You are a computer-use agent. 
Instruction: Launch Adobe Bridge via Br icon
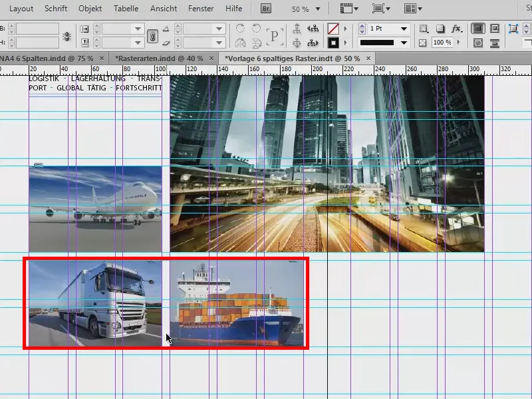click(x=266, y=9)
